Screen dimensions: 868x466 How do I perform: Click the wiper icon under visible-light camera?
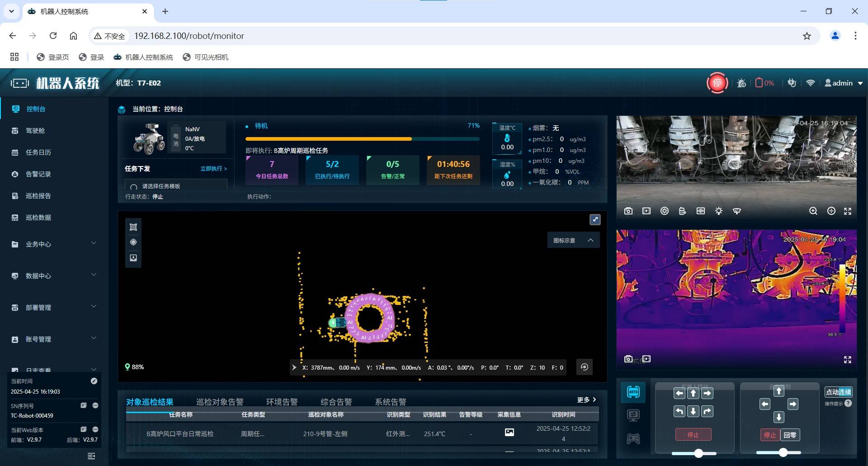point(737,211)
